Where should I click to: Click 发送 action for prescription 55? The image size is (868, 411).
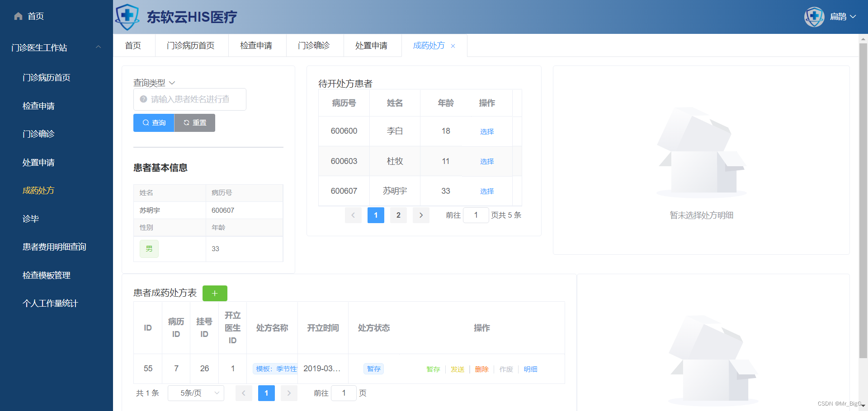coord(458,369)
